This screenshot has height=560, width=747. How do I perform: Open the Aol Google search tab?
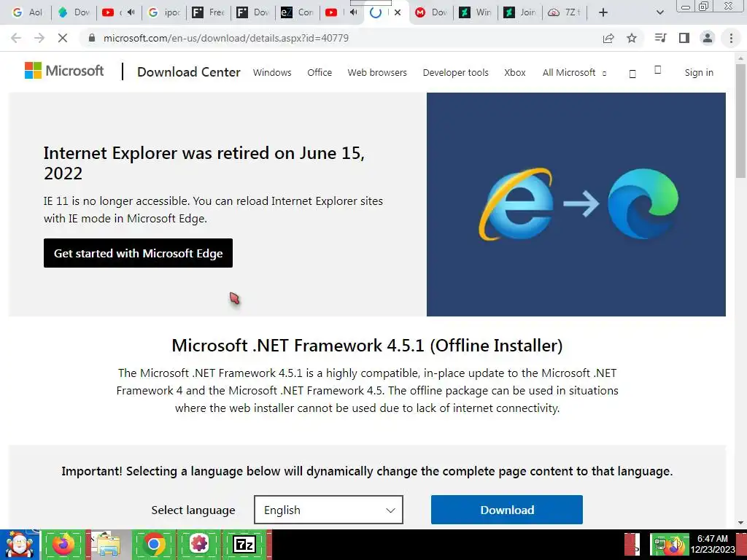point(27,12)
